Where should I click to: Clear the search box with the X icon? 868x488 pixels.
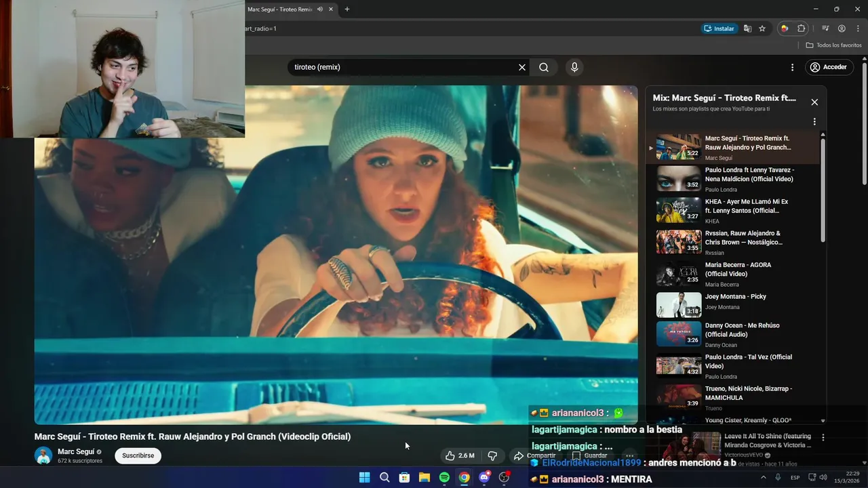[522, 67]
